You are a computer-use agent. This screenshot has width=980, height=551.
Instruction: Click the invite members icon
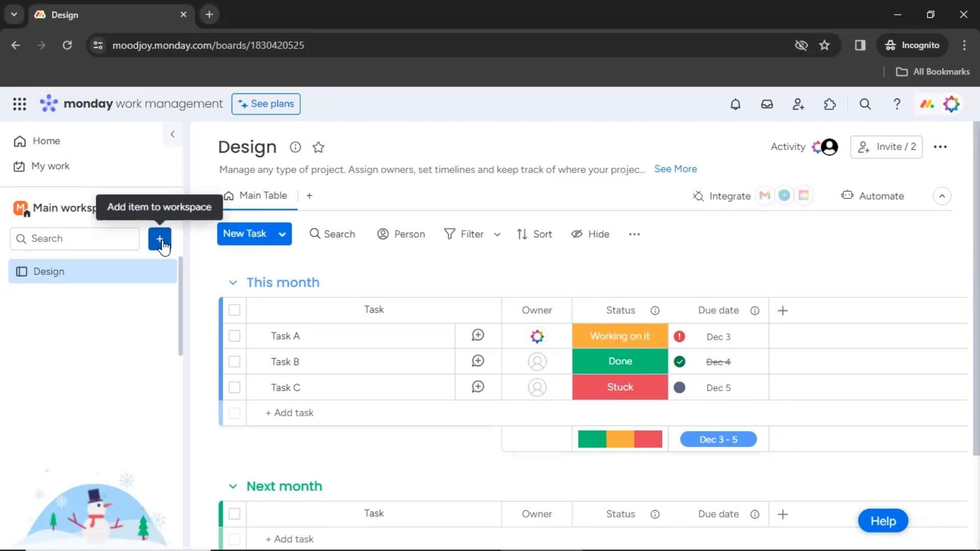[x=798, y=104]
